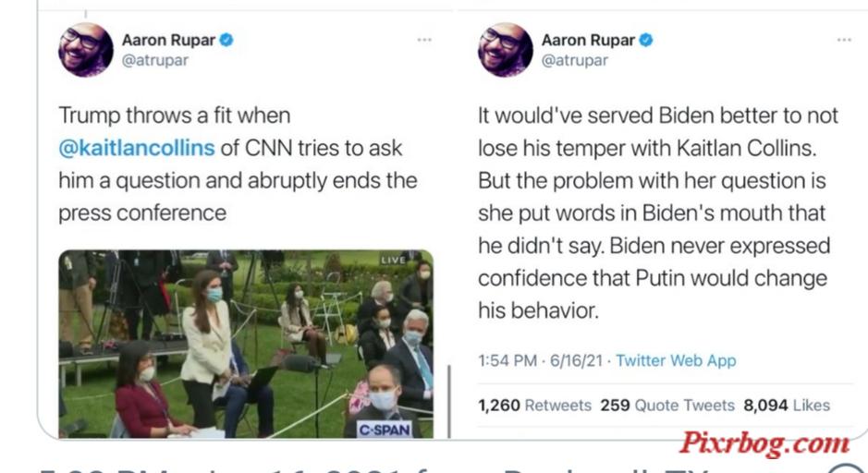View the 8,094 Likes list
The height and width of the screenshot is (473, 868).
pos(787,406)
